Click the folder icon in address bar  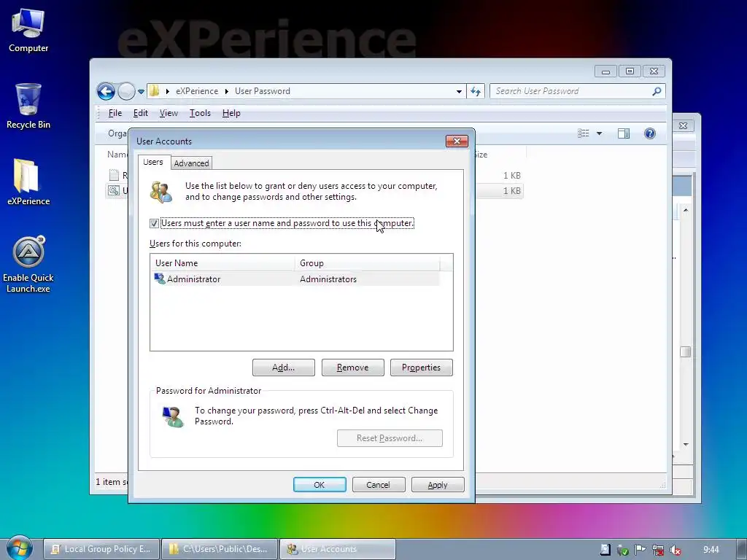coord(155,90)
